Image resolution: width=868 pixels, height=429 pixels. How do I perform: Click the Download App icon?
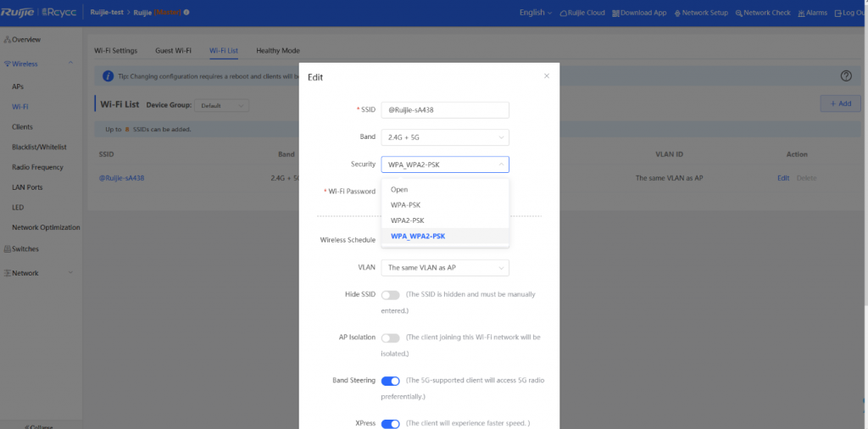pyautogui.click(x=616, y=13)
